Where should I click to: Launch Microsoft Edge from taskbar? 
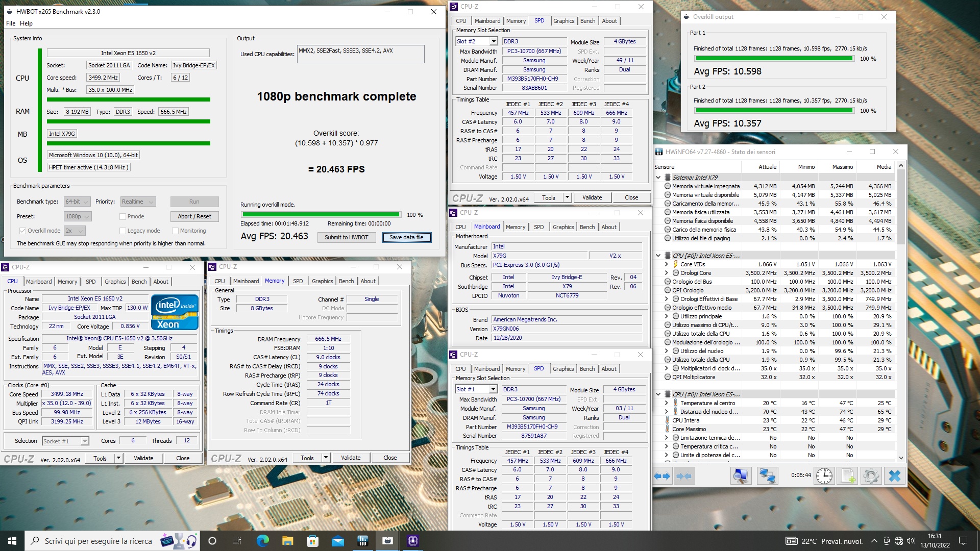[262, 541]
